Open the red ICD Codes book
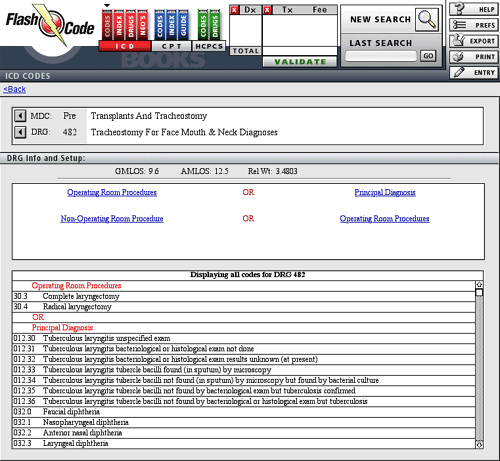The height and width of the screenshot is (461, 500). click(x=107, y=25)
